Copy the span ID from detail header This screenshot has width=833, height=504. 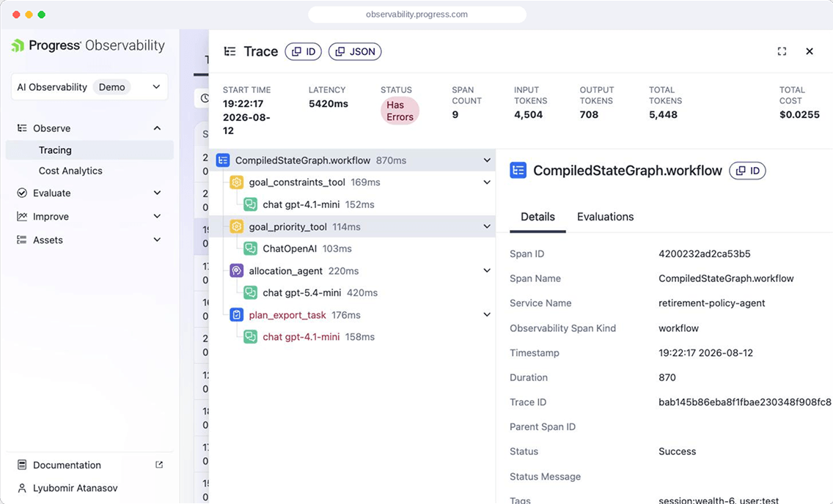coord(747,171)
